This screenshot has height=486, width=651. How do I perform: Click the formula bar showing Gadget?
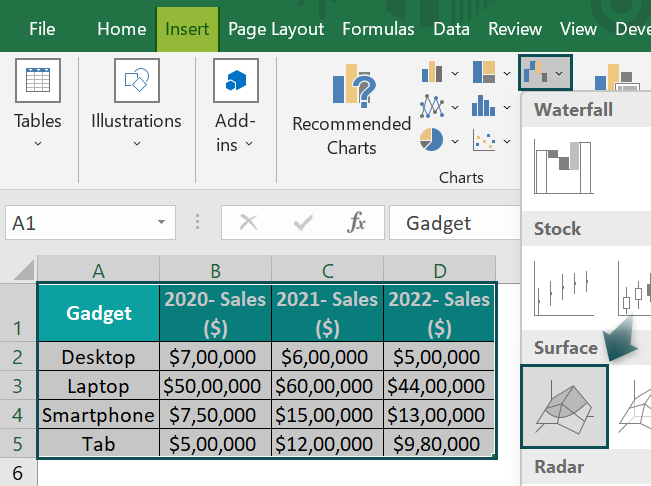coord(455,222)
